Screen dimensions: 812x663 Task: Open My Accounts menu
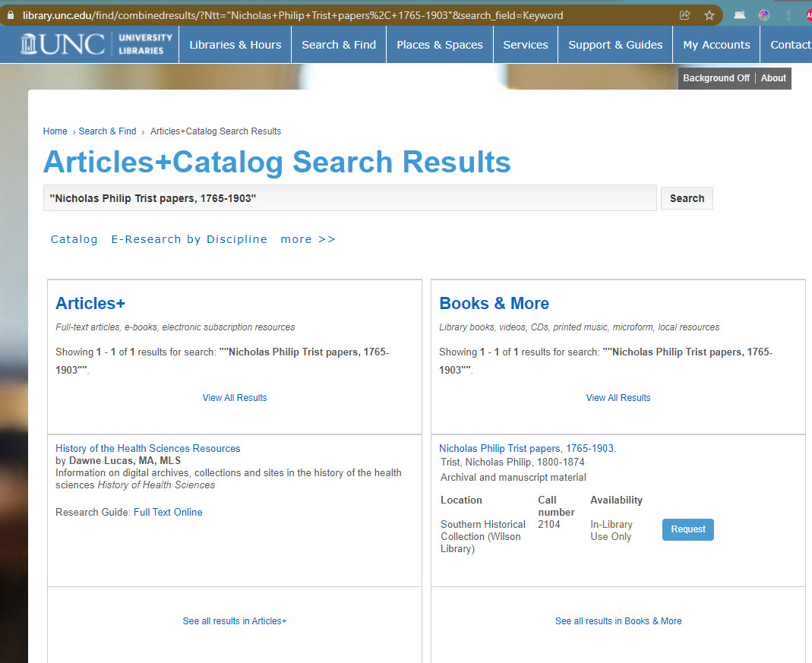point(716,45)
